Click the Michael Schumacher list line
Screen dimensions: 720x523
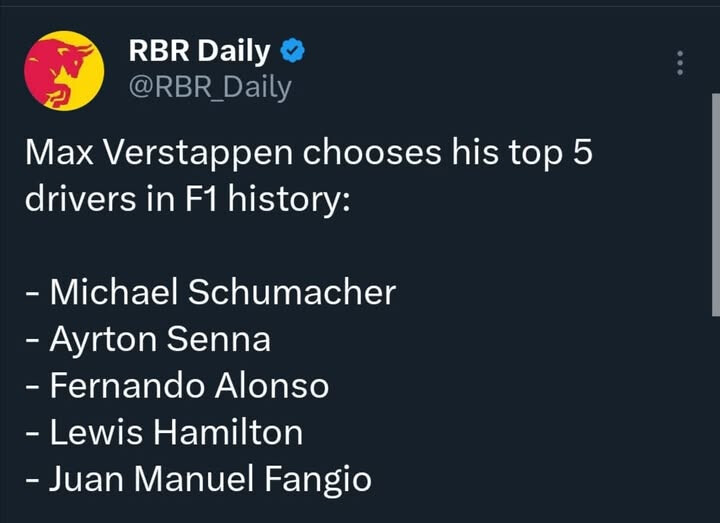210,292
